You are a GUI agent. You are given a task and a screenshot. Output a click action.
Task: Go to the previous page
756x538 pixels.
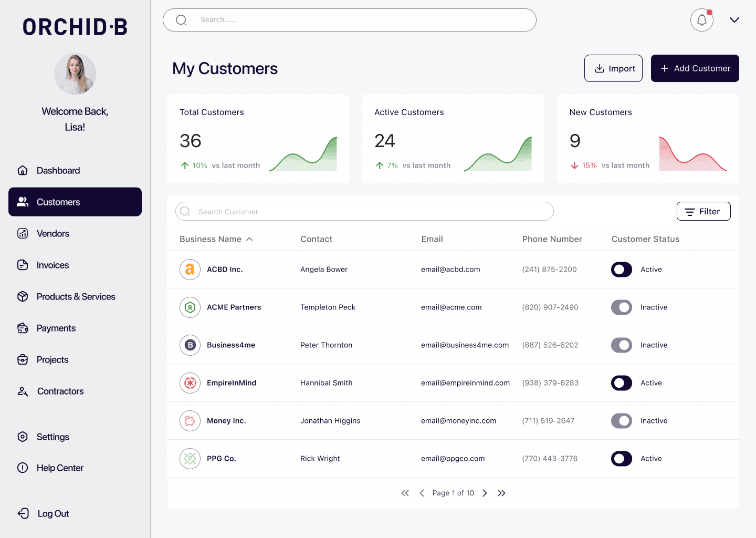422,493
